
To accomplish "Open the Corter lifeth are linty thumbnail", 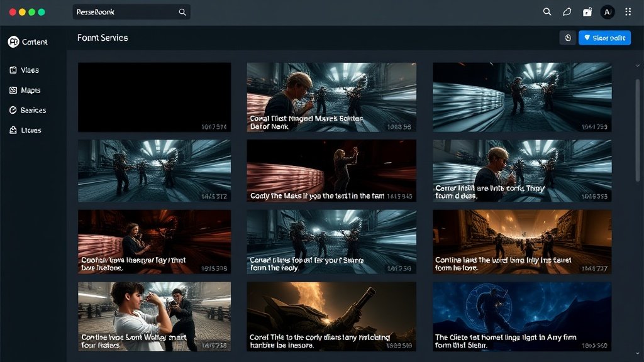I will pos(522,171).
